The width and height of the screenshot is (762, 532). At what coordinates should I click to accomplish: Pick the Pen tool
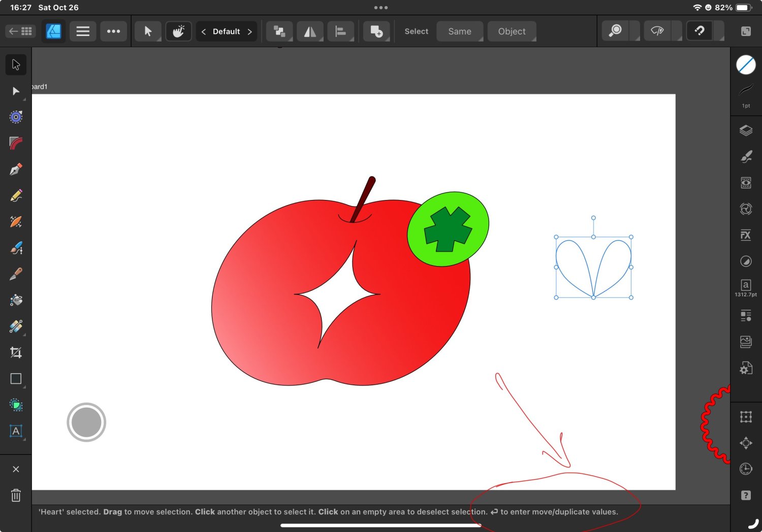point(16,170)
